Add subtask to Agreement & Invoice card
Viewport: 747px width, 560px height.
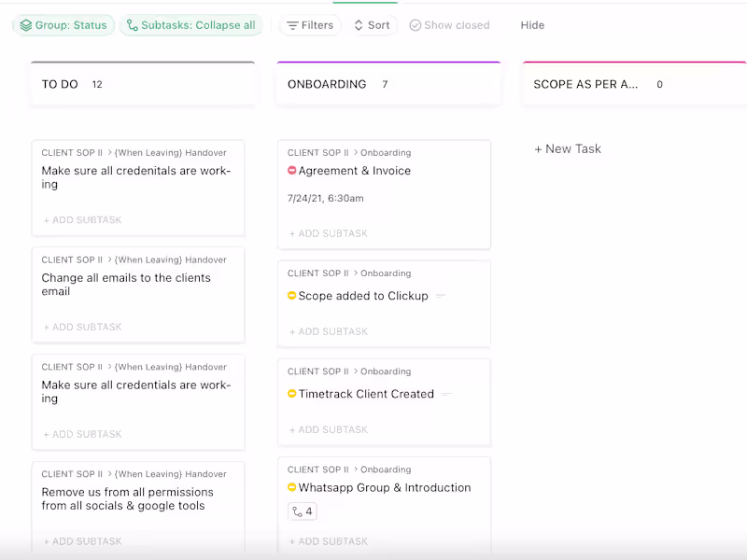pos(329,234)
